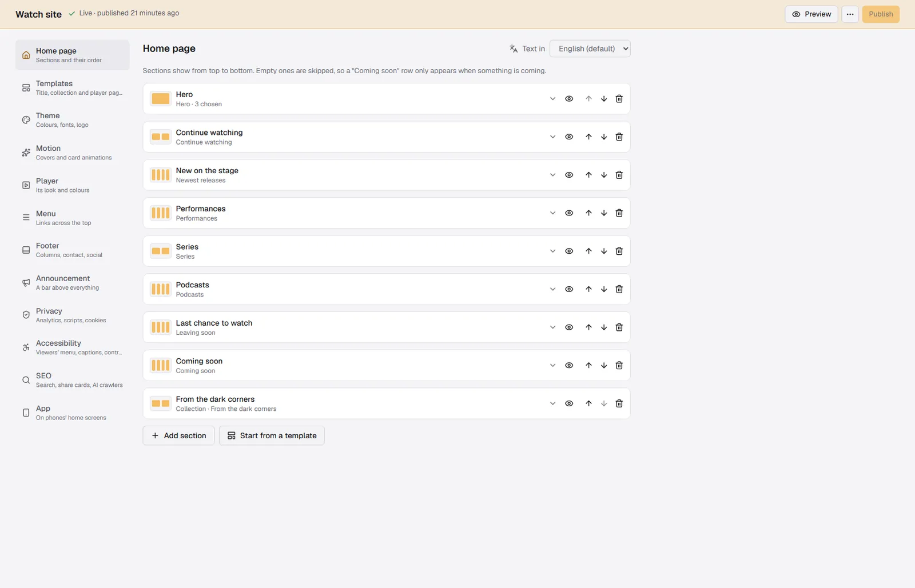Open the Player settings page
Image resolution: width=915 pixels, height=588 pixels.
pos(73,185)
